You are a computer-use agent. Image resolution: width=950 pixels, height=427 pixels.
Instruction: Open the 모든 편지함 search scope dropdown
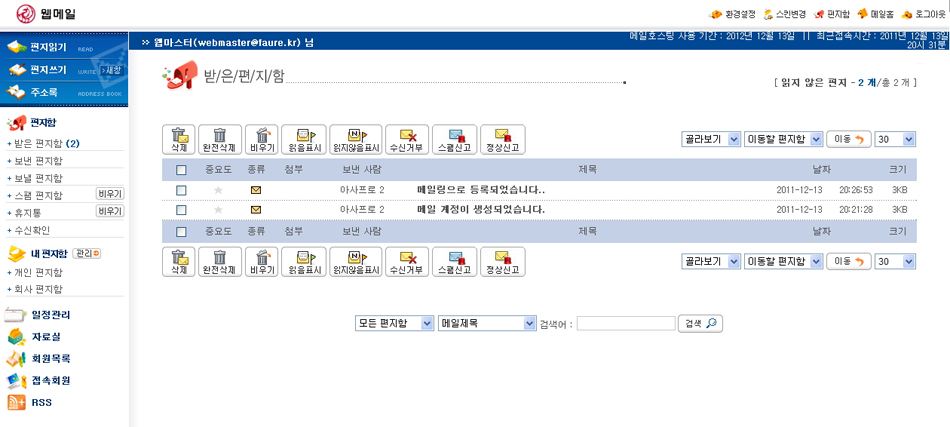point(395,324)
